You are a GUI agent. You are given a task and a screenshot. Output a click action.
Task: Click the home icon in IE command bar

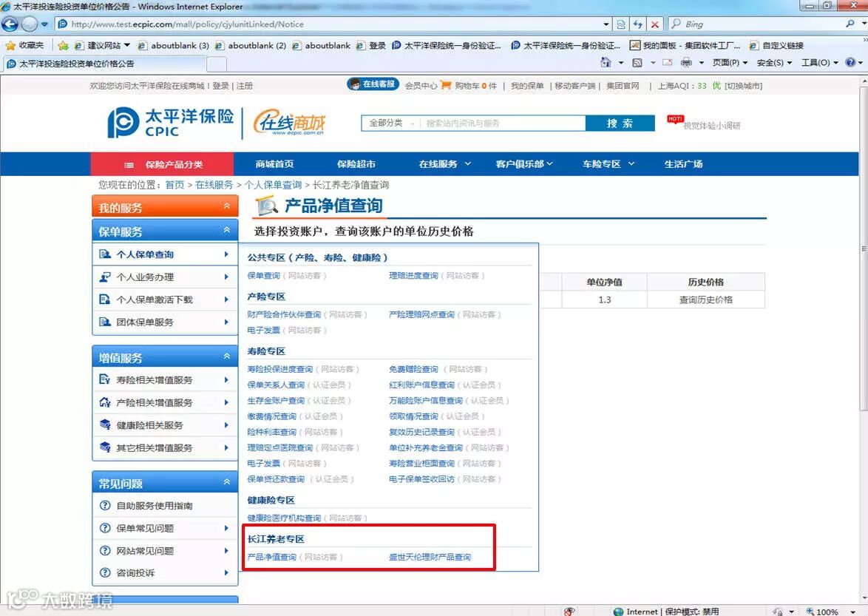click(606, 63)
